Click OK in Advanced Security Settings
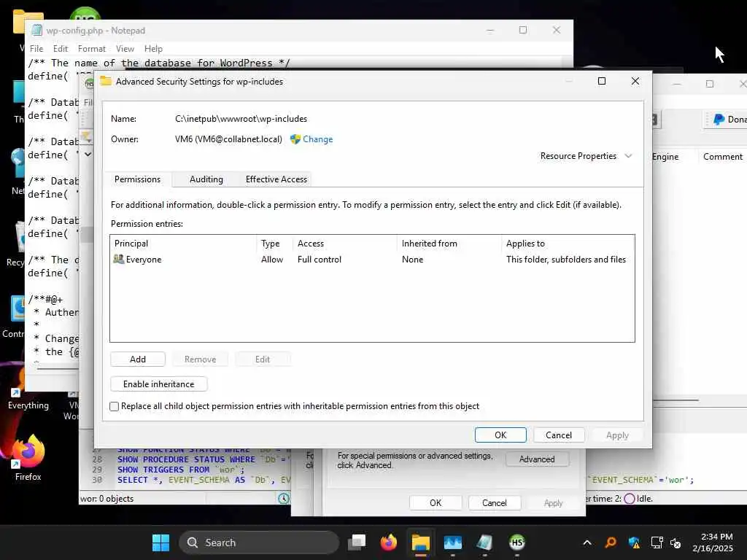Viewport: 747px width, 560px height. [x=500, y=435]
